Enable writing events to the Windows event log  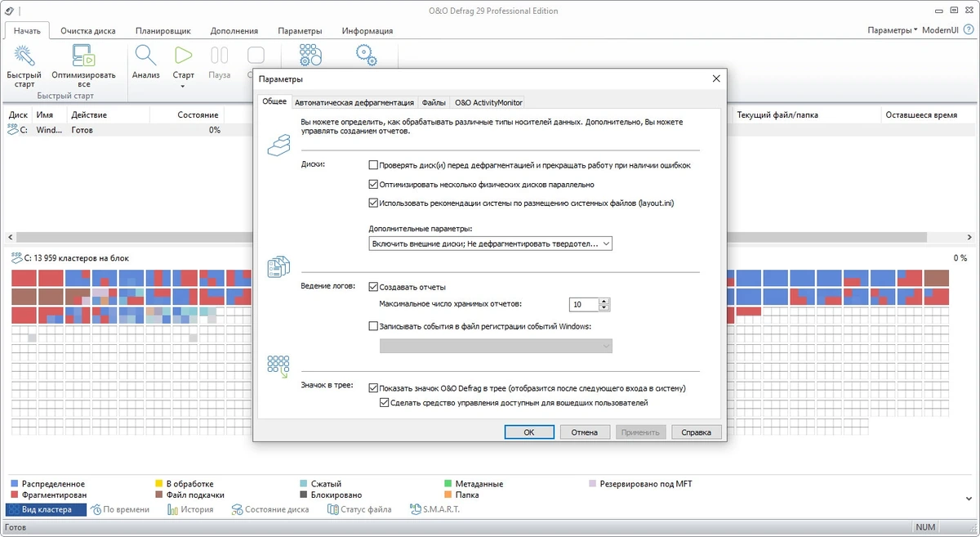pos(373,326)
